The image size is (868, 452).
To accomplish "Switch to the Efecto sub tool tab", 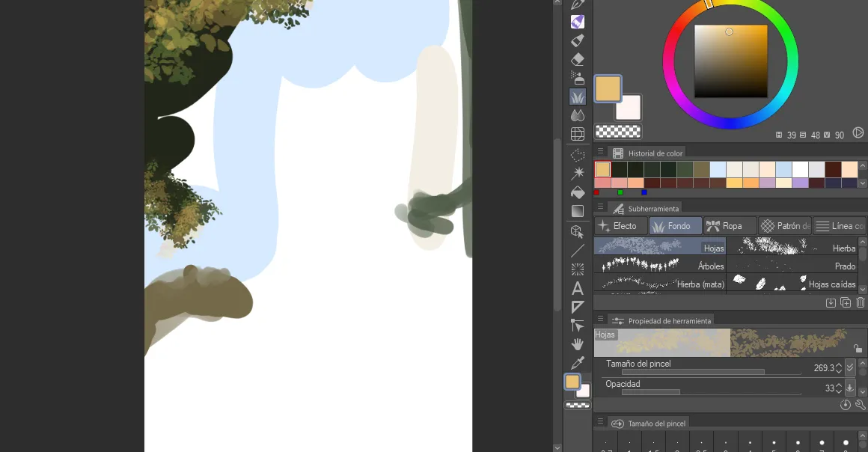I will 620,226.
